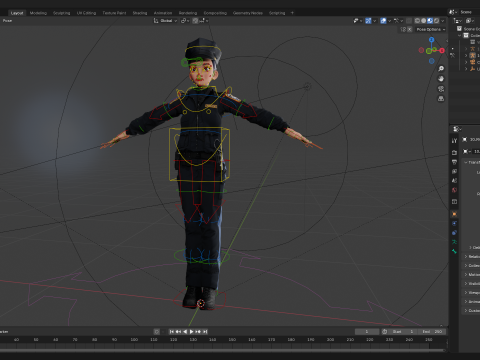The image size is (480, 360).
Task: Open the View Layer properties tab
Action: tap(454, 171)
